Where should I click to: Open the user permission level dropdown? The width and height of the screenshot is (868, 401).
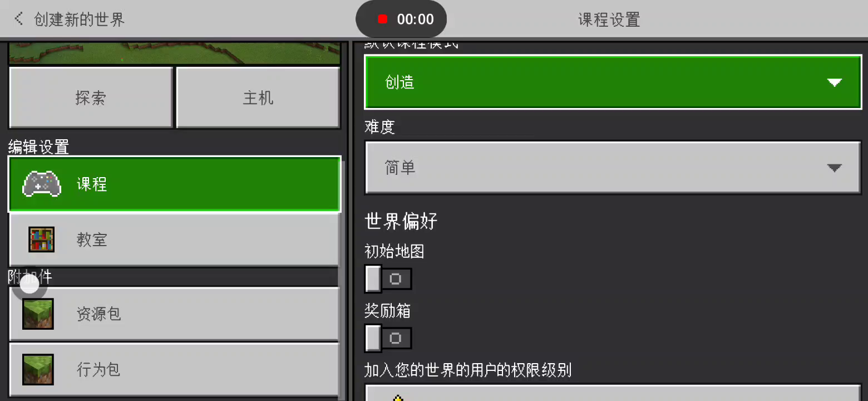[613, 392]
